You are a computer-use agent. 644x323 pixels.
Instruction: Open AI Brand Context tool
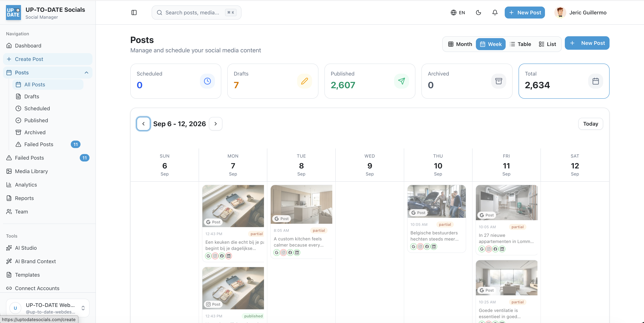click(48, 261)
